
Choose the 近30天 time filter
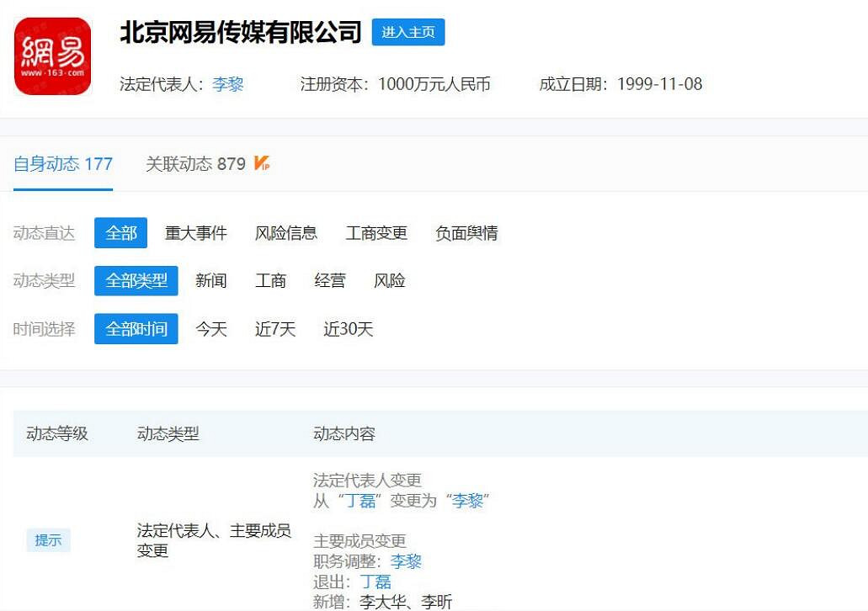coord(347,330)
